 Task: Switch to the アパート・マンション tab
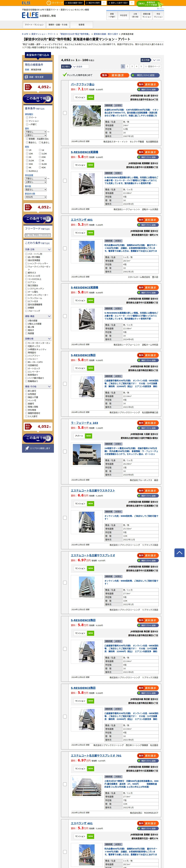pyautogui.click(x=34, y=25)
